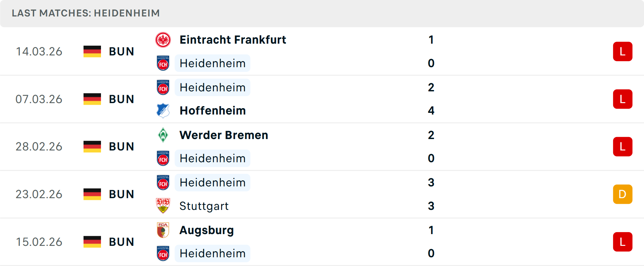Click the Werder Bremen club crest
Screen dimensions: 644x266
(x=163, y=135)
